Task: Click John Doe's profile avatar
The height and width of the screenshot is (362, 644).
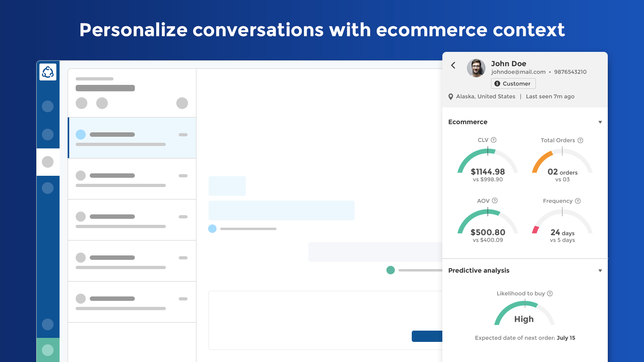Action: point(476,68)
